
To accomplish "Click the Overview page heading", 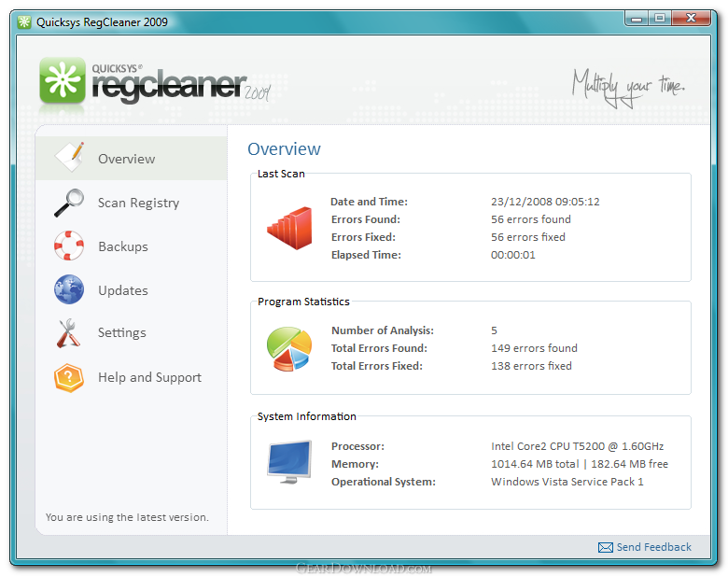I will [x=284, y=149].
